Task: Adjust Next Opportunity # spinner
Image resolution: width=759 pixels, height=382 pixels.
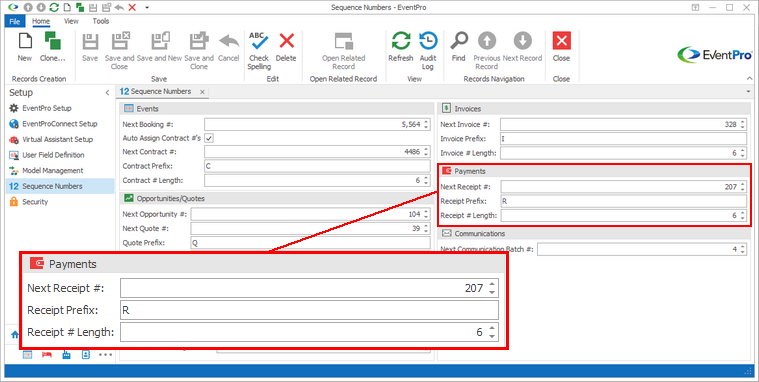Action: click(426, 214)
